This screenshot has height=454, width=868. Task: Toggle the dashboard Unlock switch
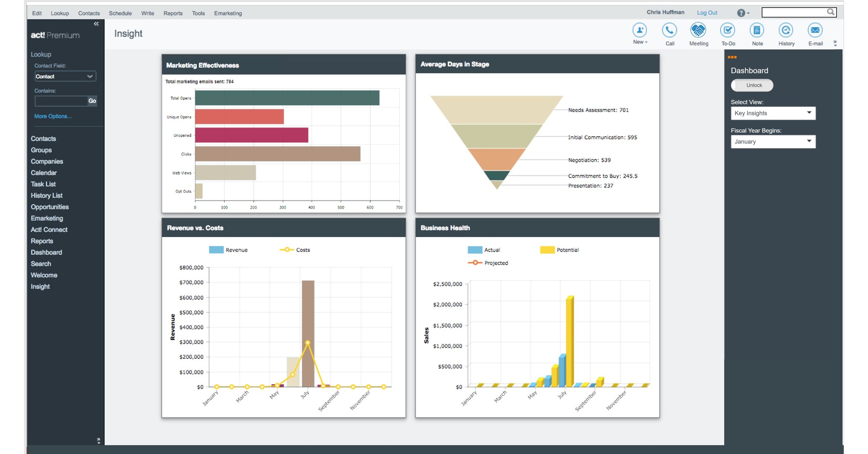coord(752,85)
